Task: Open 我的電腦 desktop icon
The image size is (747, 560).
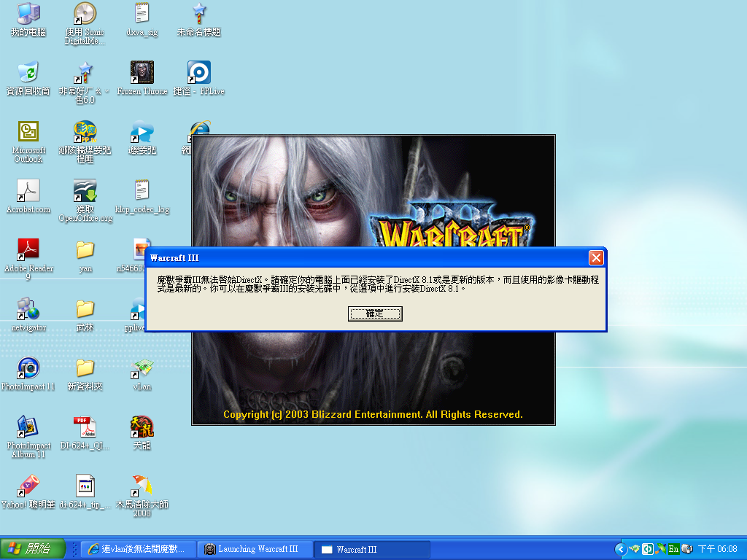Action: point(28,20)
